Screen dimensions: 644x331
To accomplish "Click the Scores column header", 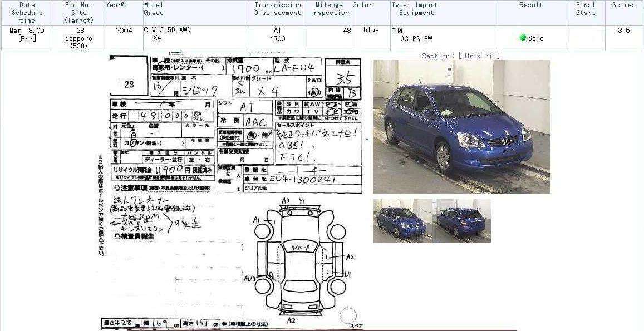I will 624,13.
